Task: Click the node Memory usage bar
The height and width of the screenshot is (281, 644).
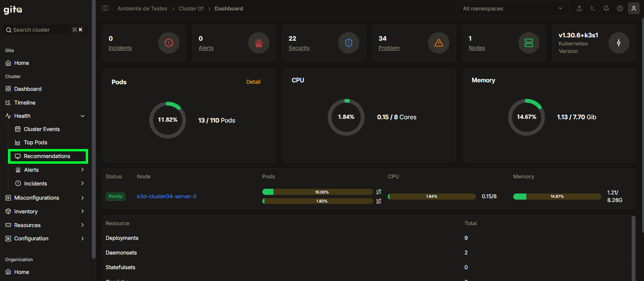Action: click(557, 196)
